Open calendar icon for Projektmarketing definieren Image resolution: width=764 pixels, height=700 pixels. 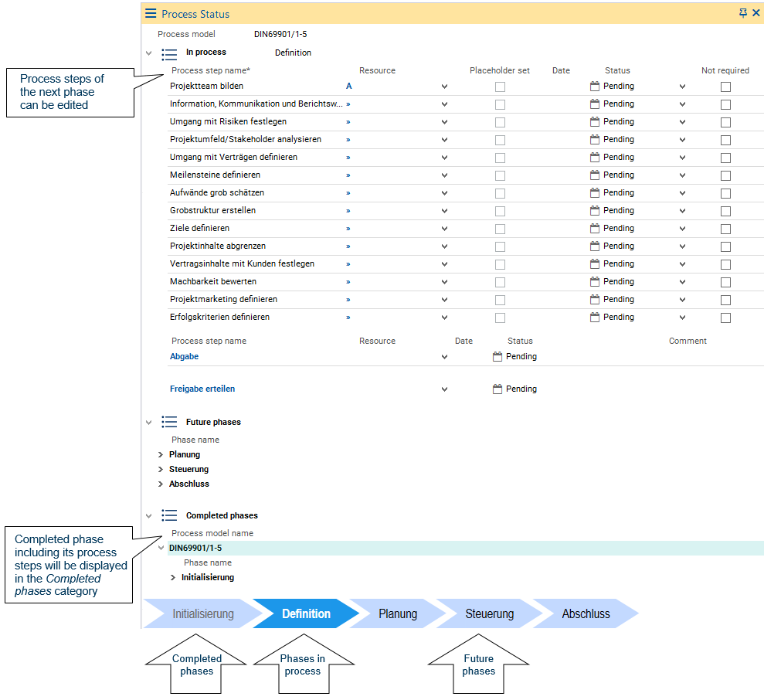595,299
